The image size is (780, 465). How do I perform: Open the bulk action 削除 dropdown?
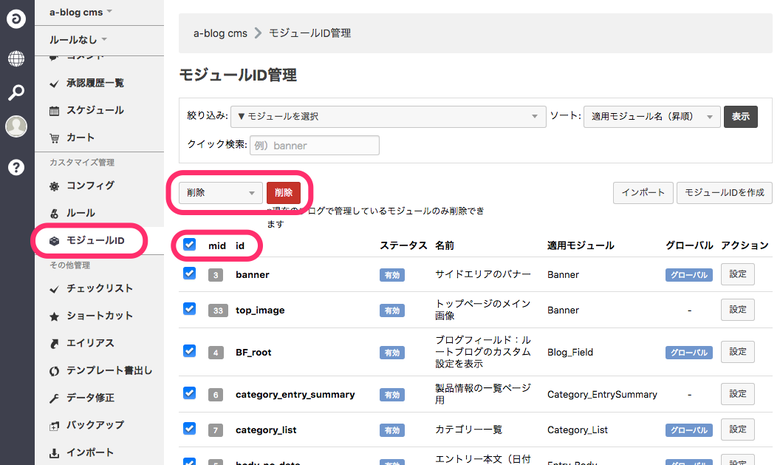point(220,193)
